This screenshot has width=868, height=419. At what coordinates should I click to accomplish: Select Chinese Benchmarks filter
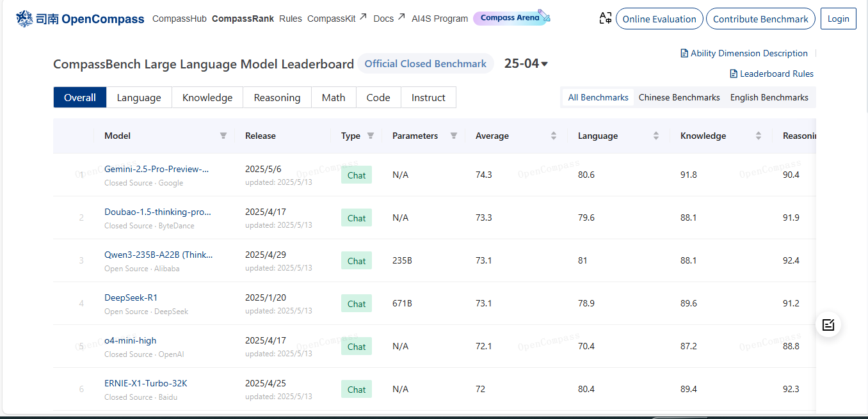click(679, 97)
